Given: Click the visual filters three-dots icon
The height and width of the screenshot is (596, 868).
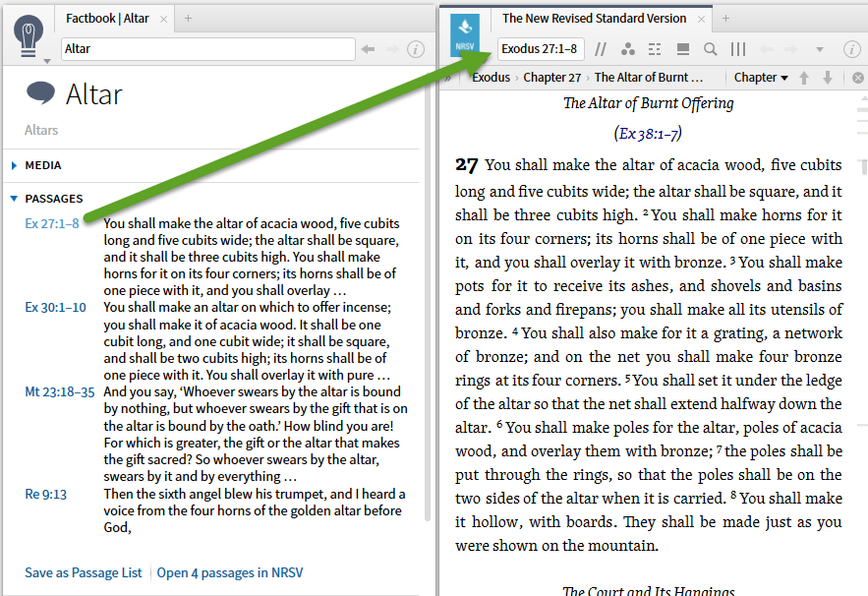Looking at the screenshot, I should (628, 49).
